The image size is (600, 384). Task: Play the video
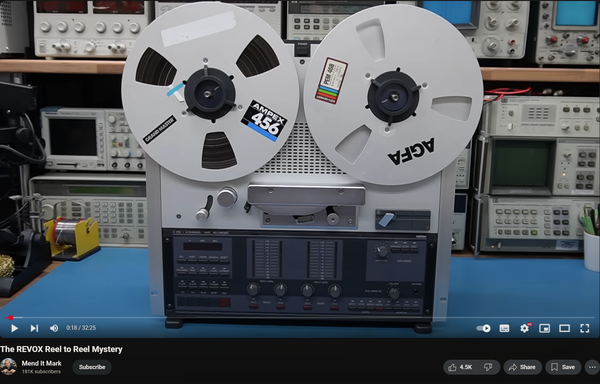[14, 328]
